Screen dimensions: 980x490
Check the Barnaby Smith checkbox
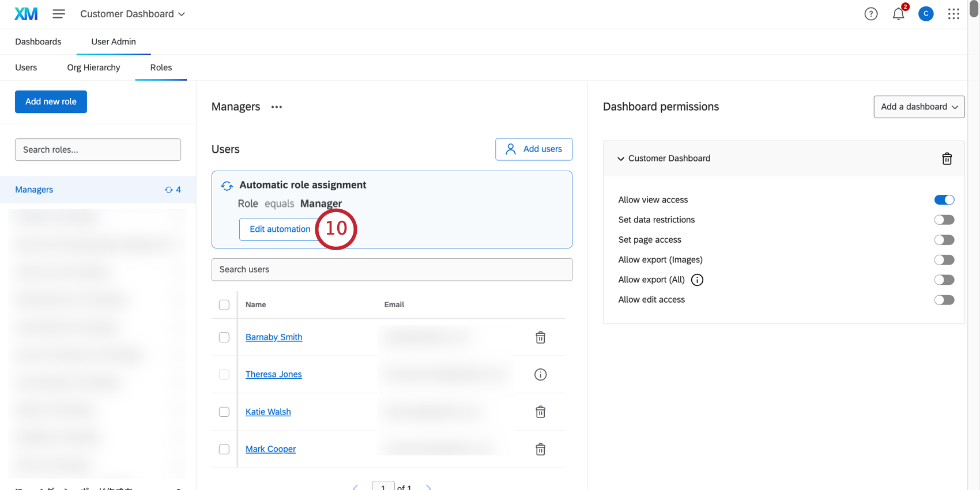point(224,337)
